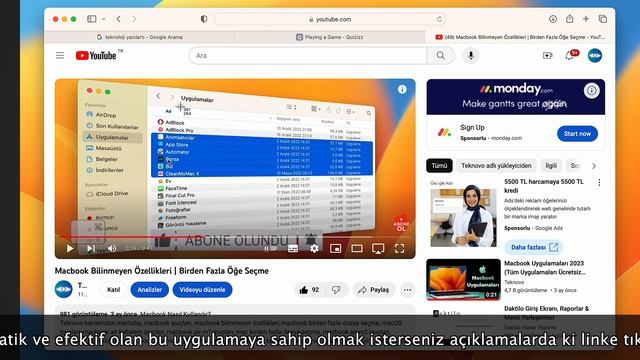640x360 pixels.
Task: Open Safari share menu
Action: pos(569,19)
